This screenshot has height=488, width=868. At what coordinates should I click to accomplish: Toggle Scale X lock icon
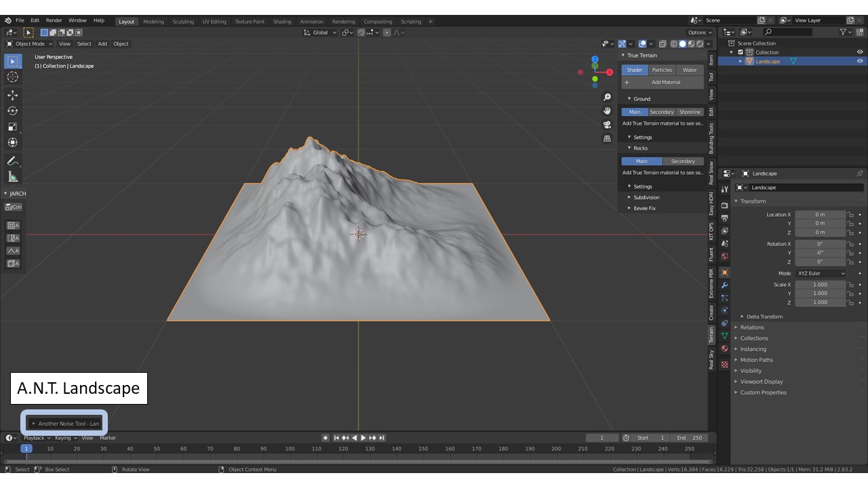(x=850, y=285)
